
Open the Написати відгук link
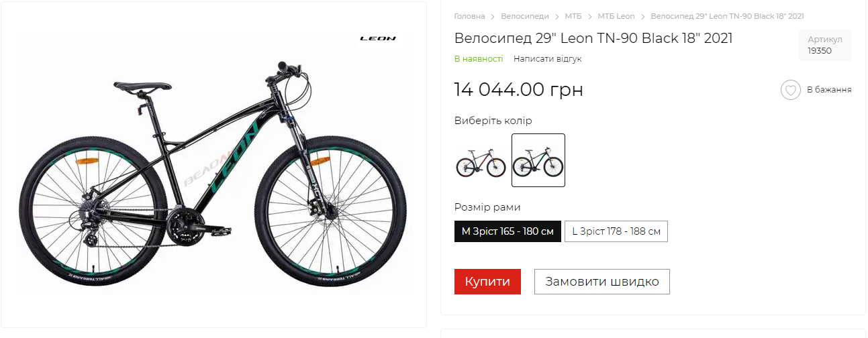tap(547, 59)
